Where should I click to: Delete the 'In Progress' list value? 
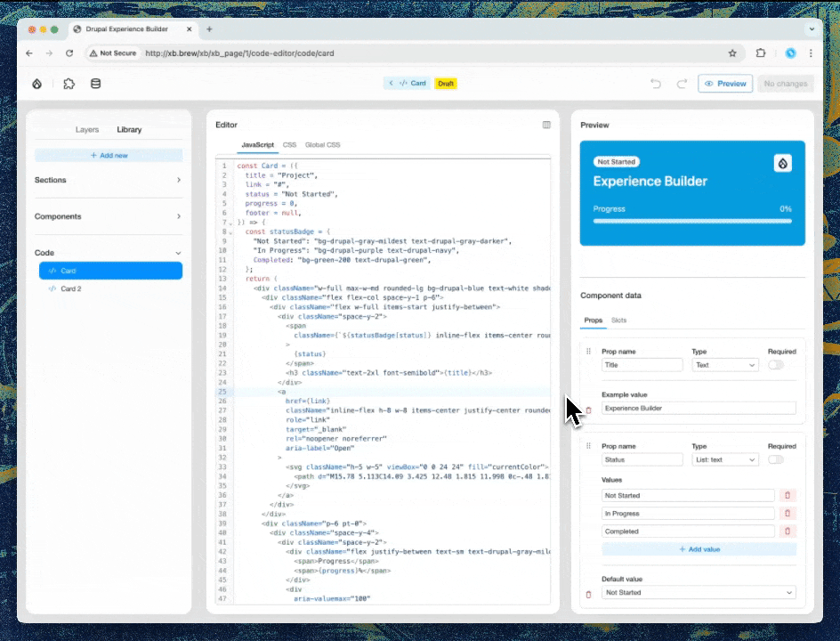(x=787, y=514)
